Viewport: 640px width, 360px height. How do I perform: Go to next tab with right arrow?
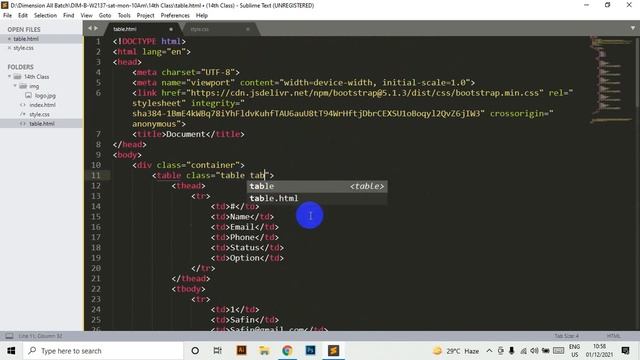pyautogui.click(x=96, y=28)
